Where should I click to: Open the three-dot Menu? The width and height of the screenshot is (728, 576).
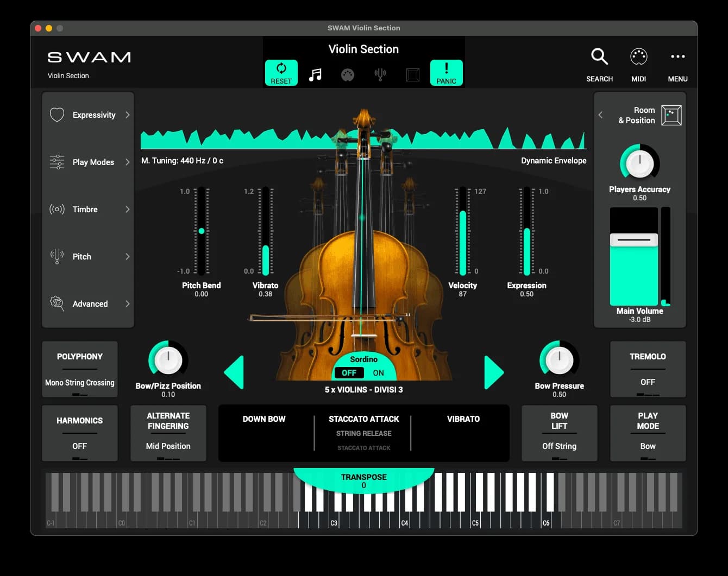point(677,57)
